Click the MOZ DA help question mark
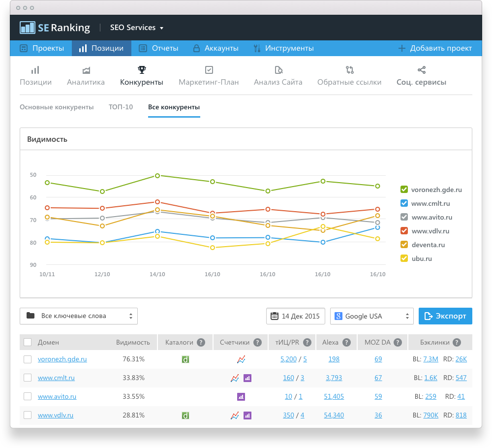 398,343
